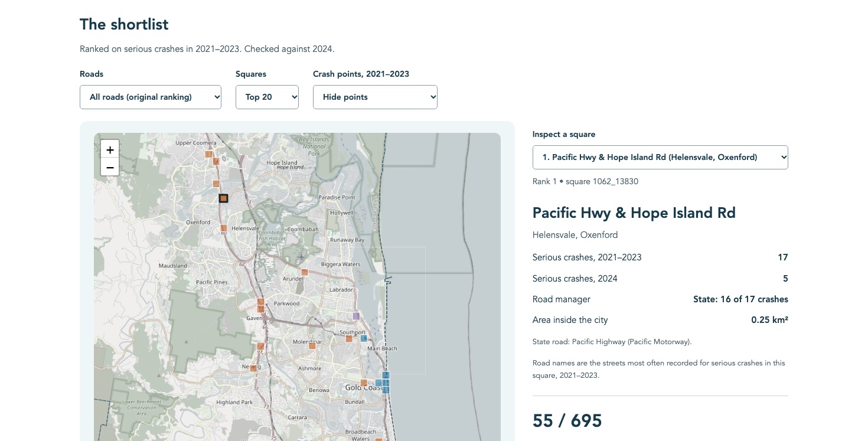868x441 pixels.
Task: Click the 'Area inside the city' label
Action: [570, 320]
